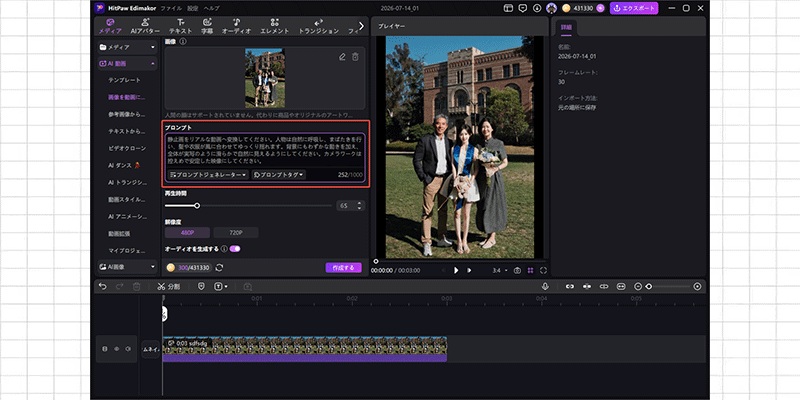Open the プロンプトタグ dropdown
The image size is (800, 400).
(279, 174)
